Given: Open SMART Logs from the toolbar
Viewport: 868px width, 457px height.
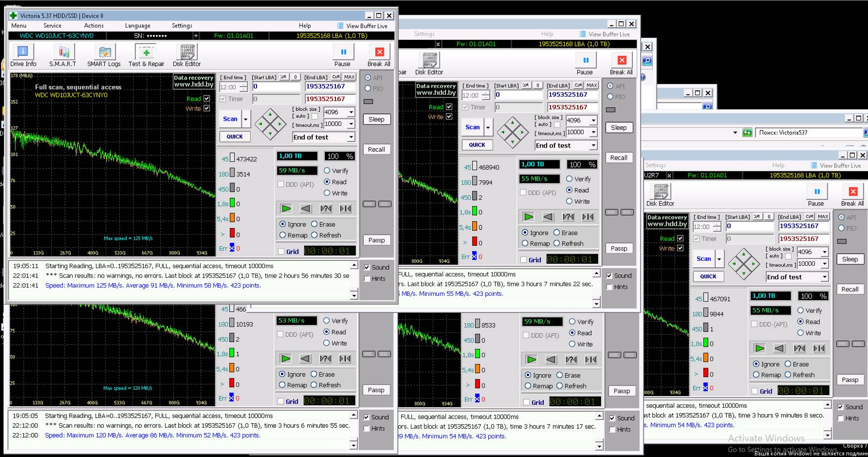Looking at the screenshot, I should click(x=104, y=55).
